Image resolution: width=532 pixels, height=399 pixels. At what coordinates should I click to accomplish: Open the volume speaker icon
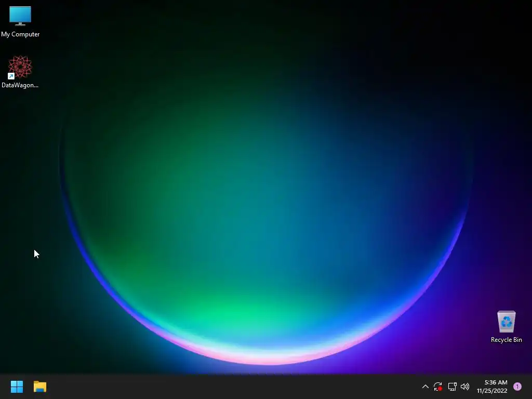465,387
